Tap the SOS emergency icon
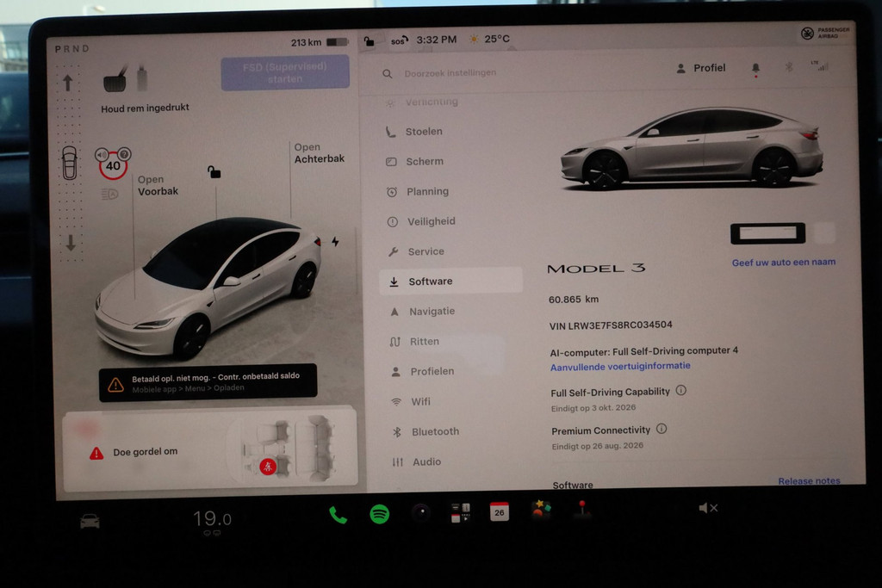 (x=399, y=40)
